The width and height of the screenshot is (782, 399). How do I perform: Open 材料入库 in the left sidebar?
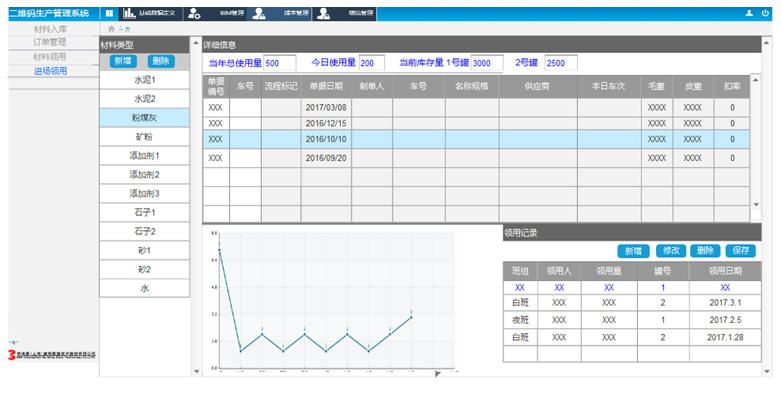[50, 29]
